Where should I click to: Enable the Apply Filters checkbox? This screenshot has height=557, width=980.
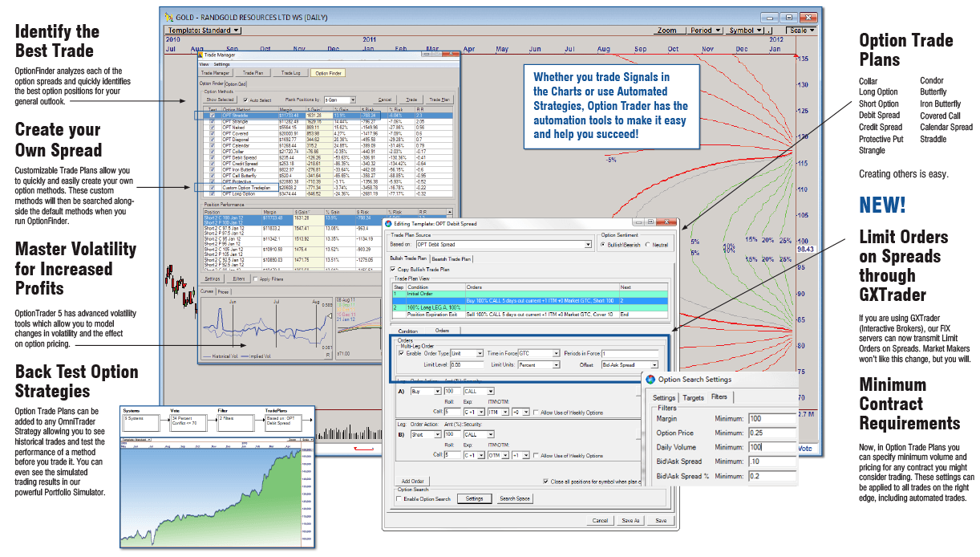(255, 278)
